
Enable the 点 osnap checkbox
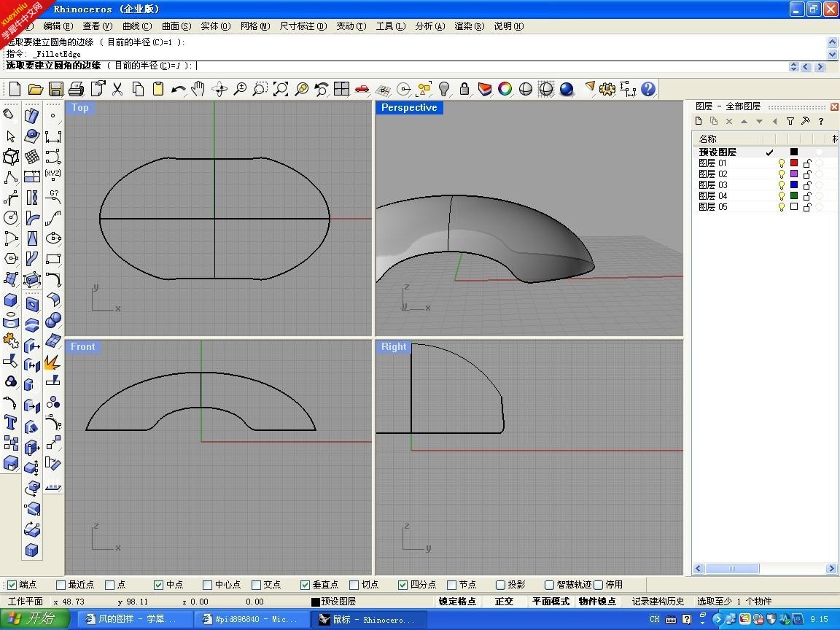110,585
